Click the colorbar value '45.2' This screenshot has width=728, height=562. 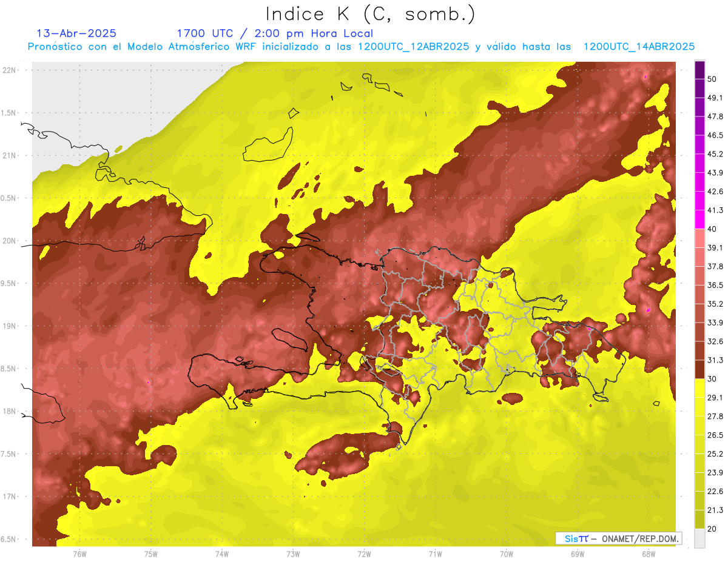click(x=715, y=154)
